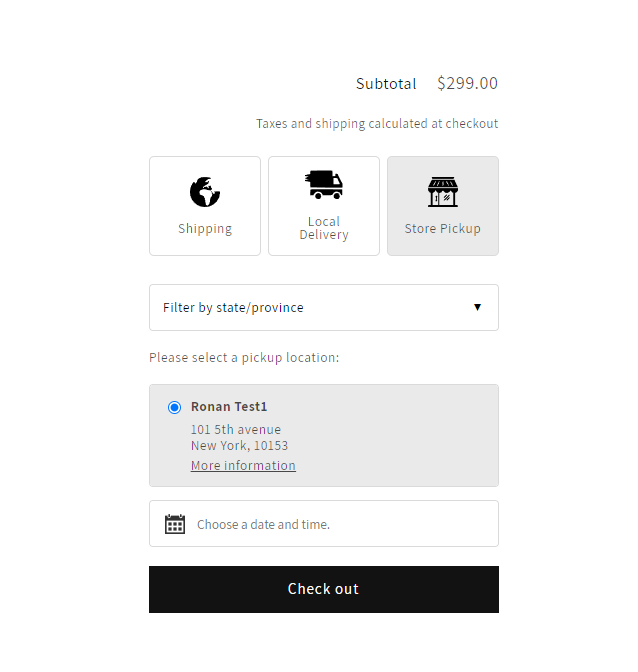This screenshot has height=672, width=638.
Task: Click the New York, 10153 address line
Action: (240, 446)
